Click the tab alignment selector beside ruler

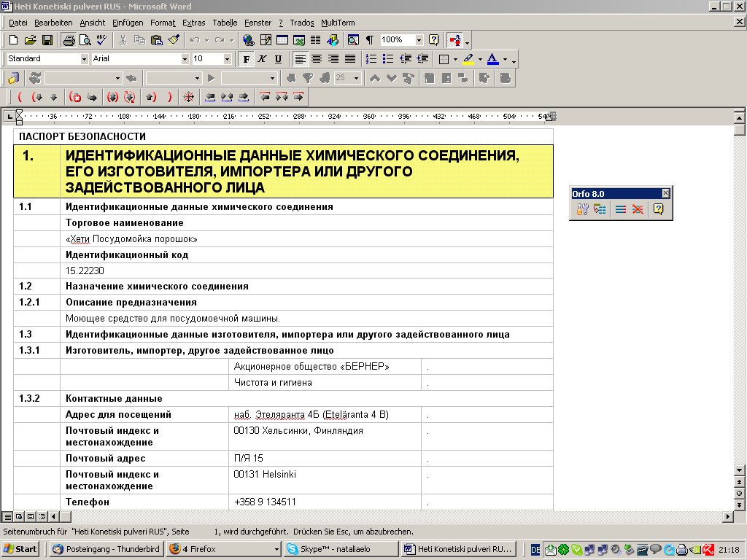point(9,116)
